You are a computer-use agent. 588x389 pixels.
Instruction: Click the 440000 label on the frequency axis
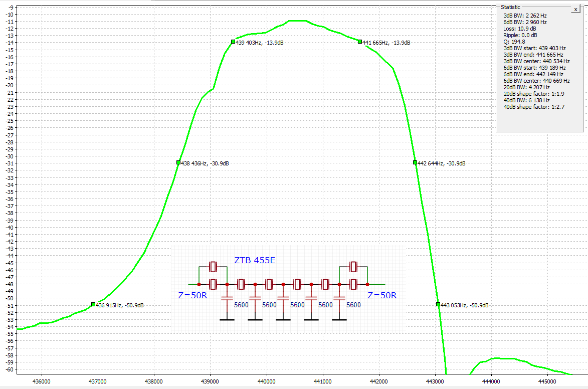pos(266,381)
